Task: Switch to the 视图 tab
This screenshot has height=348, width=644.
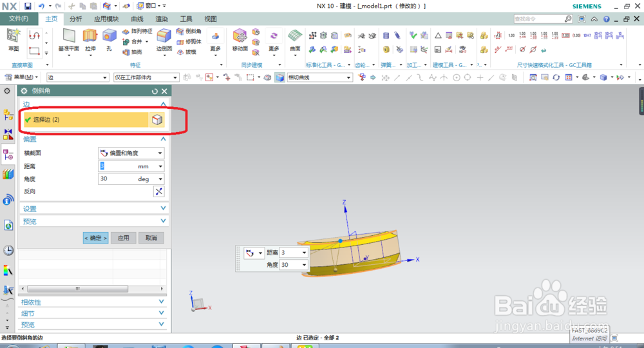Action: (211, 19)
